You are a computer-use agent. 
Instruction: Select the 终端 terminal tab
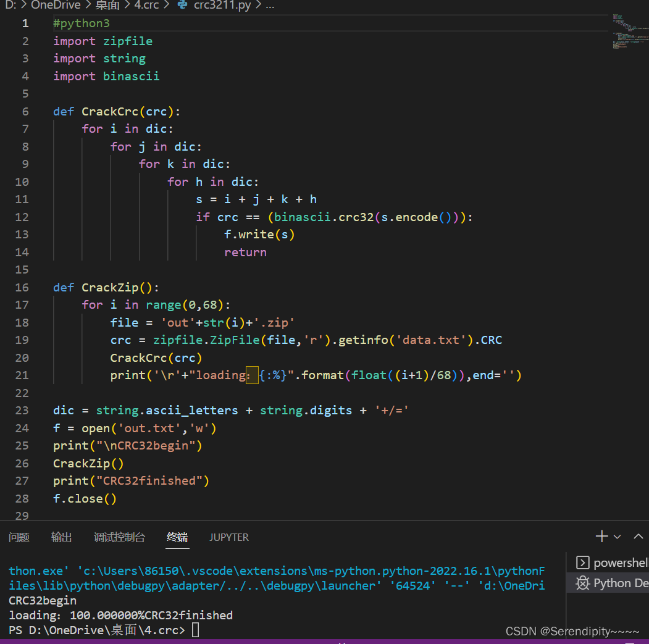click(x=177, y=537)
